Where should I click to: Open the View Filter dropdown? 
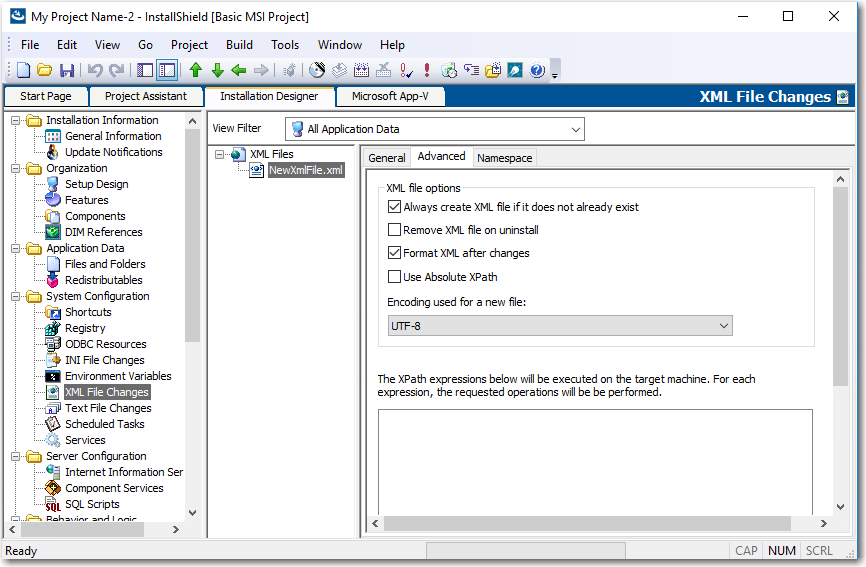(x=574, y=129)
